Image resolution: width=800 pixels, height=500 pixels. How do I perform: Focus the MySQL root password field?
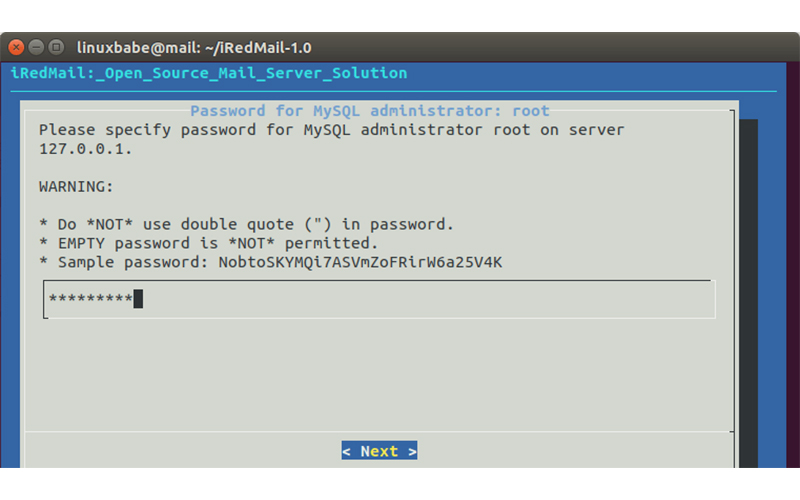tap(380, 299)
